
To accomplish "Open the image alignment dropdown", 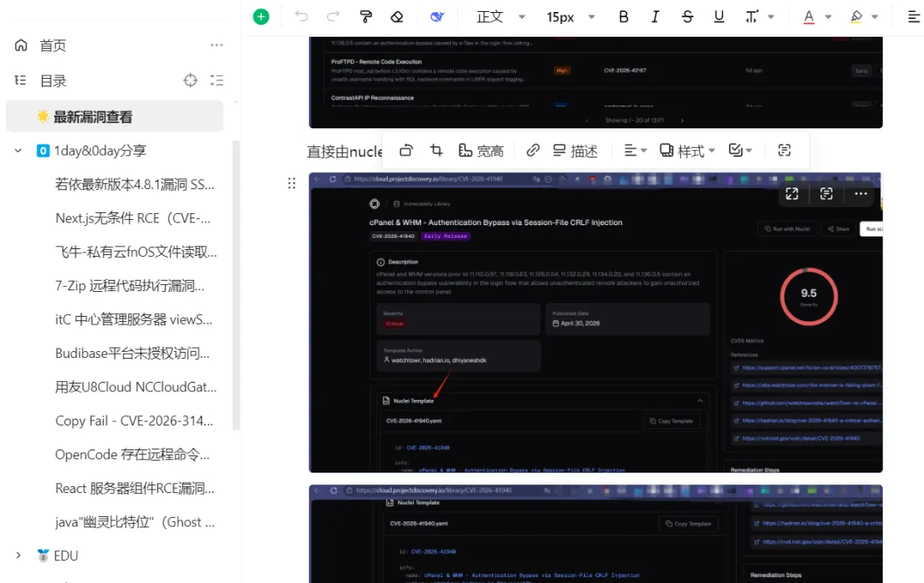I will pyautogui.click(x=635, y=151).
